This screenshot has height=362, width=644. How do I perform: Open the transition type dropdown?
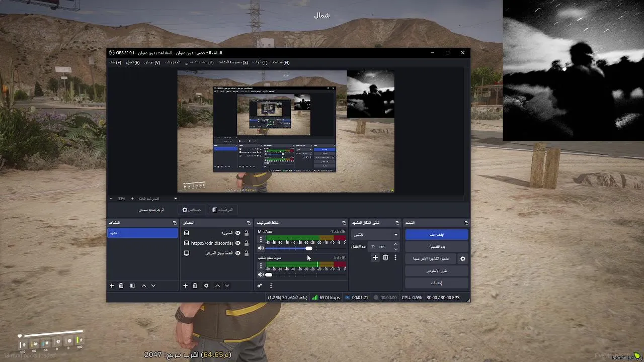(x=375, y=235)
